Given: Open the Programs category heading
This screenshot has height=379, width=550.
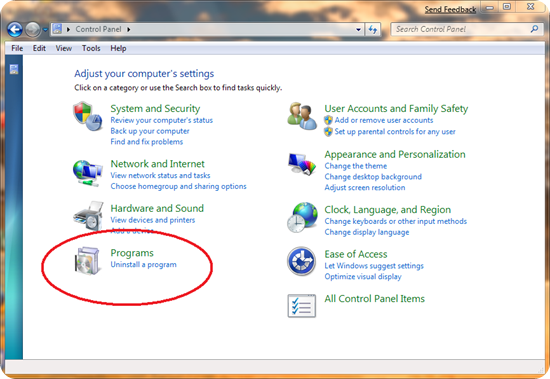Looking at the screenshot, I should (x=132, y=253).
